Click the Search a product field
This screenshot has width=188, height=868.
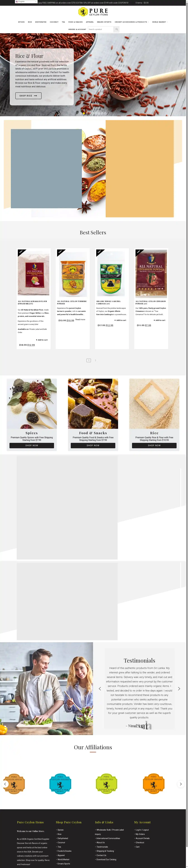[101, 29]
